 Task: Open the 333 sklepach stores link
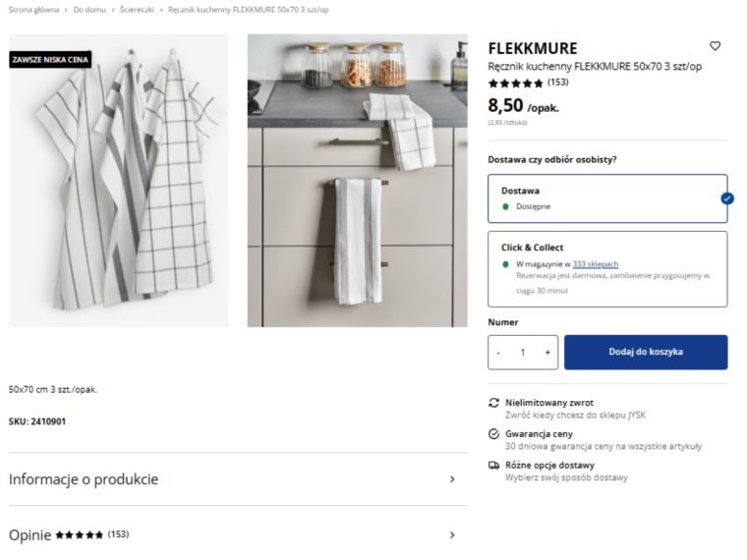click(596, 264)
